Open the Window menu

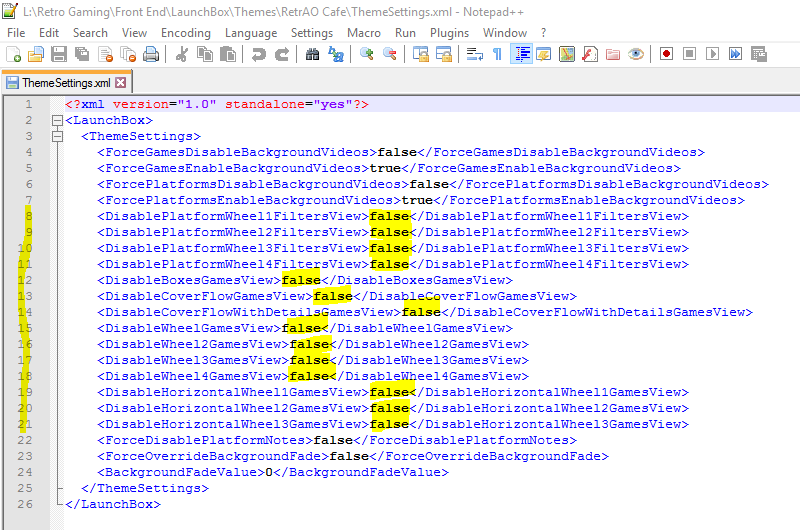pyautogui.click(x=505, y=33)
